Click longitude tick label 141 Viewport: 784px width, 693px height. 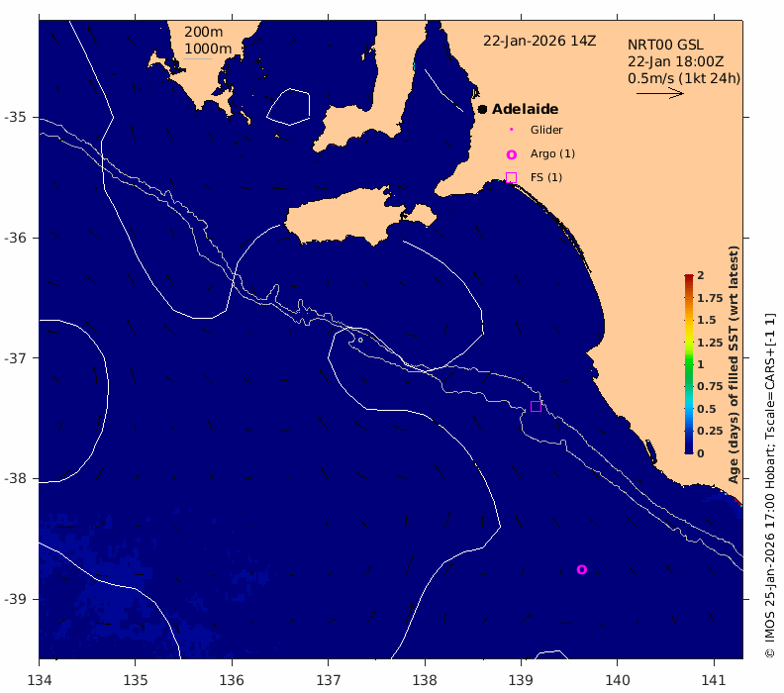[x=714, y=680]
